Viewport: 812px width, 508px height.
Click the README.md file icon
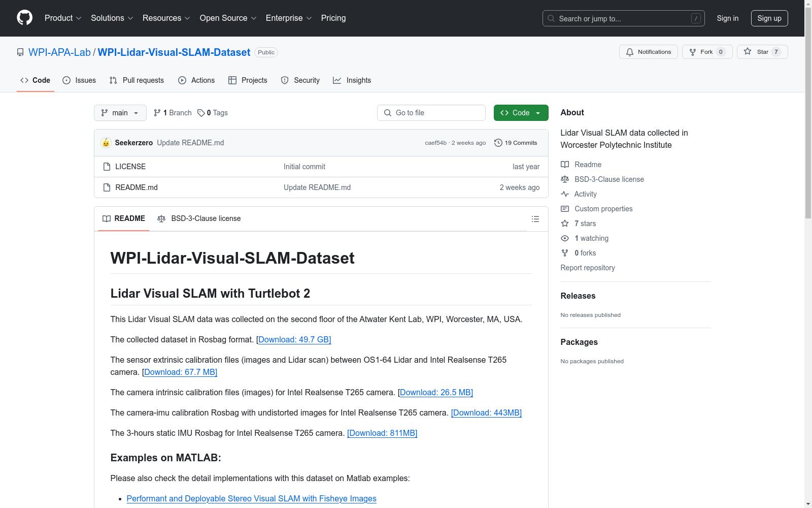(107, 187)
